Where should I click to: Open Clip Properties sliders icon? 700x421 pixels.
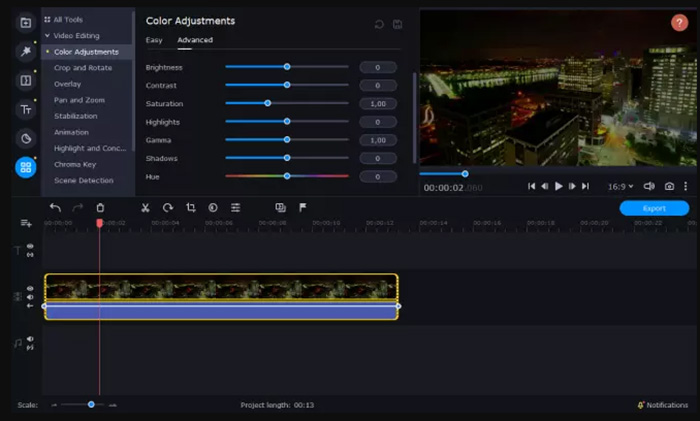coord(235,208)
